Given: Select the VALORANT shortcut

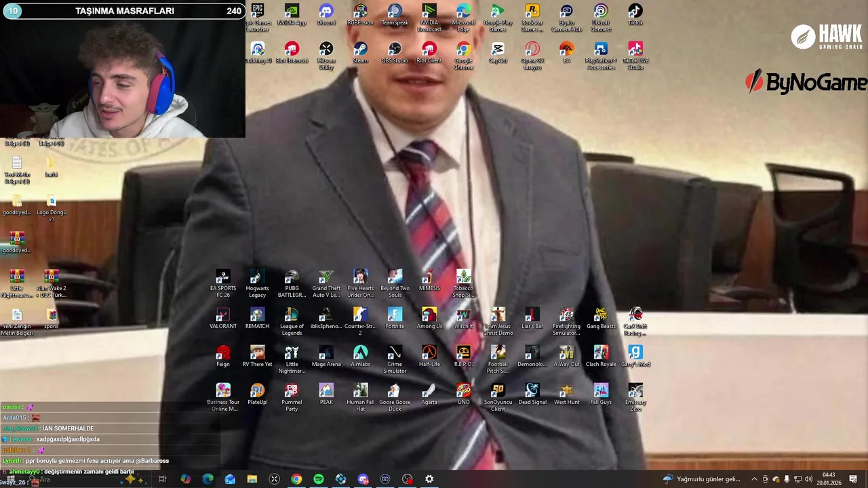Looking at the screenshot, I should (223, 319).
